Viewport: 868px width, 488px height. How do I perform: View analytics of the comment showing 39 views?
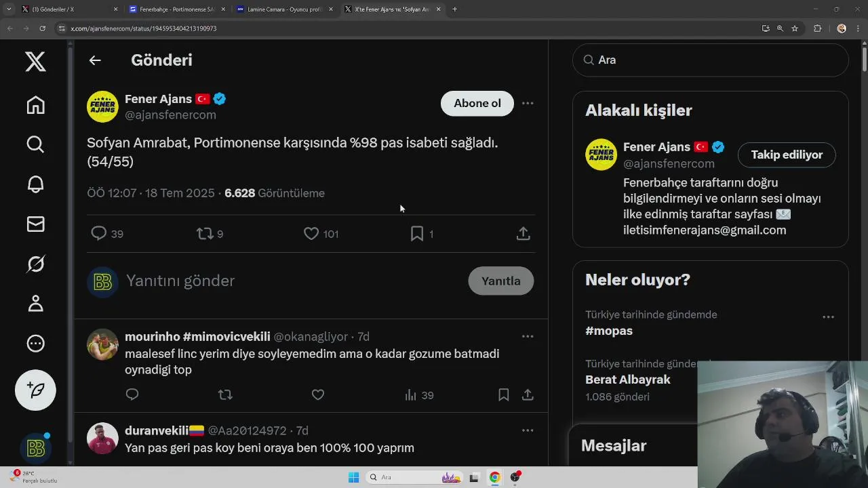pos(418,395)
